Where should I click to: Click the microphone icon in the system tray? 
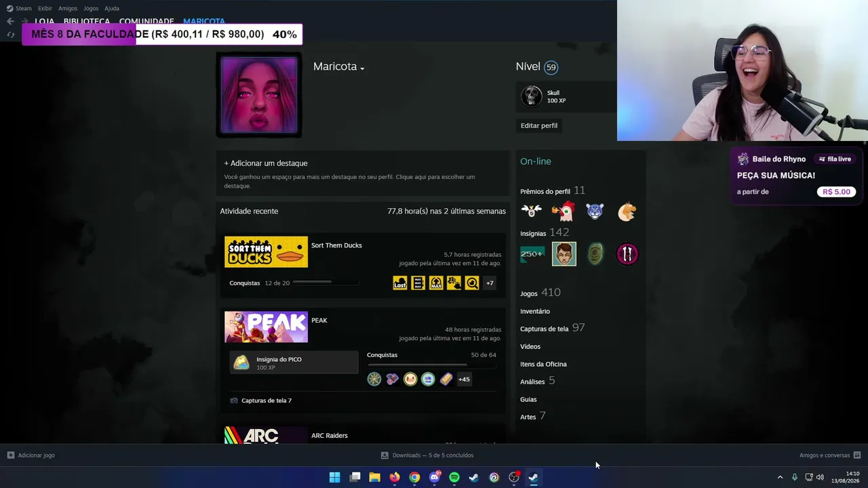[x=794, y=477]
